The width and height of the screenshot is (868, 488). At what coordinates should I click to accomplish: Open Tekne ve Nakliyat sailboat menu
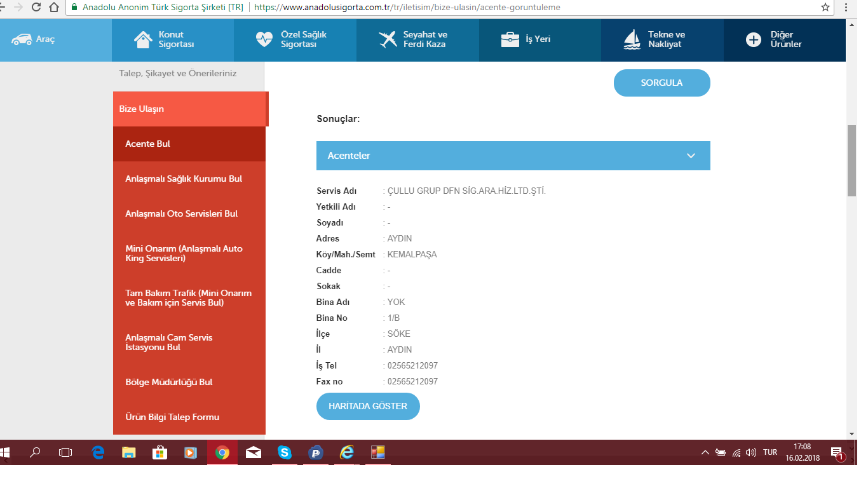[x=662, y=39]
